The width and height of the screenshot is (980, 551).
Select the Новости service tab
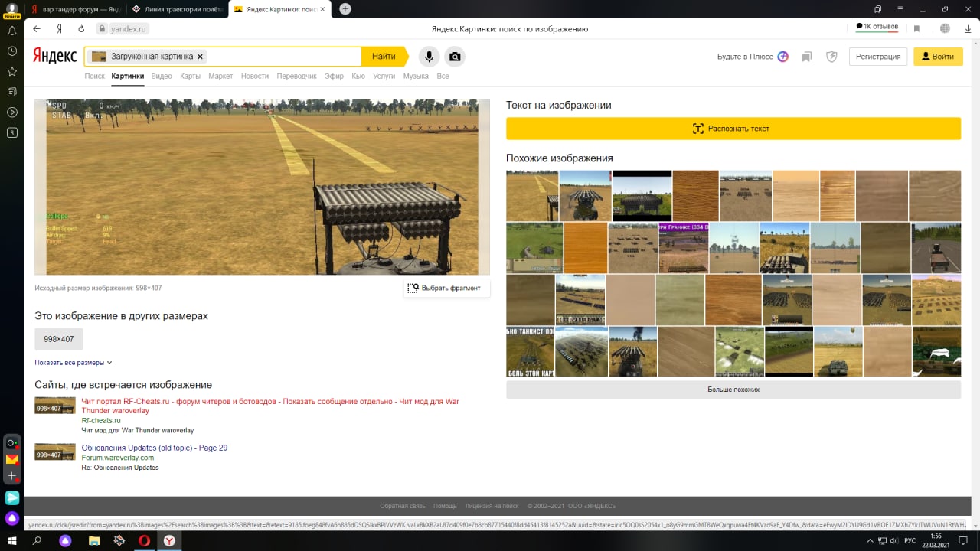coord(255,77)
